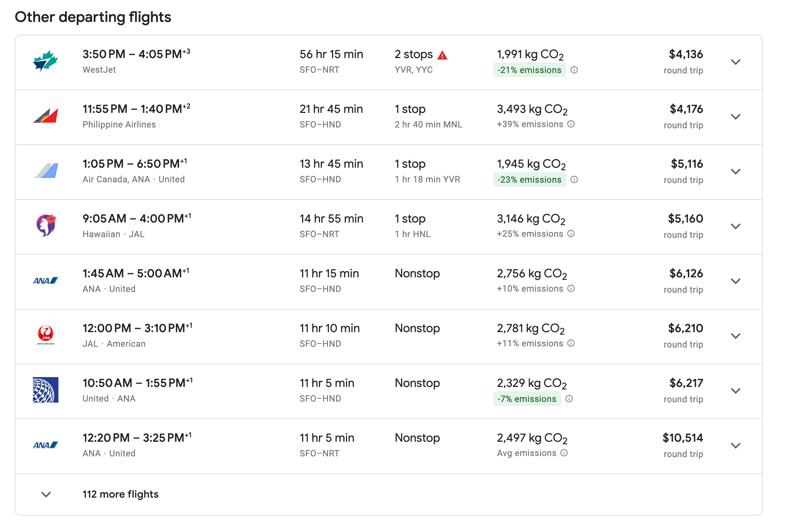This screenshot has width=789, height=532.
Task: Click info icon next to Avg emissions
Action: pyautogui.click(x=564, y=453)
